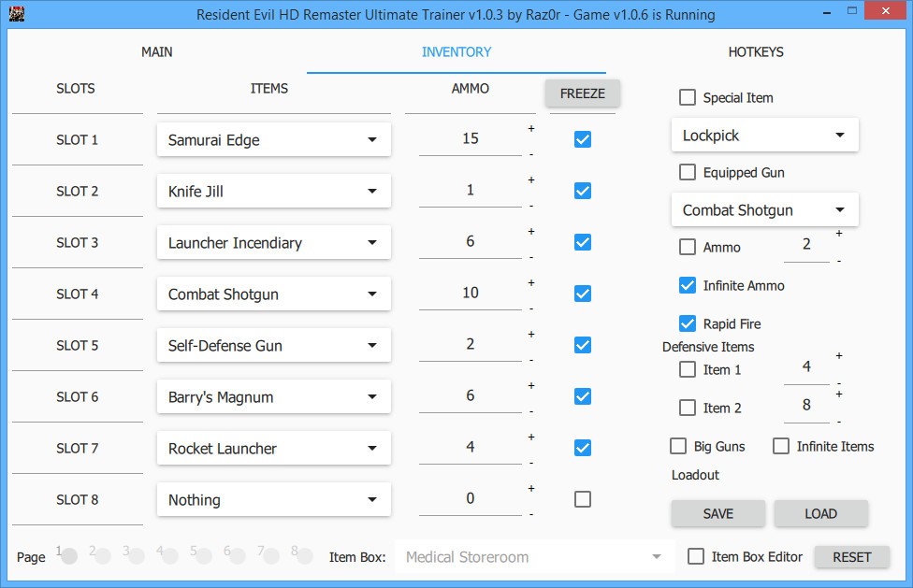The height and width of the screenshot is (588, 913).
Task: Increase Slot 1 ammo with plus button
Action: click(531, 128)
